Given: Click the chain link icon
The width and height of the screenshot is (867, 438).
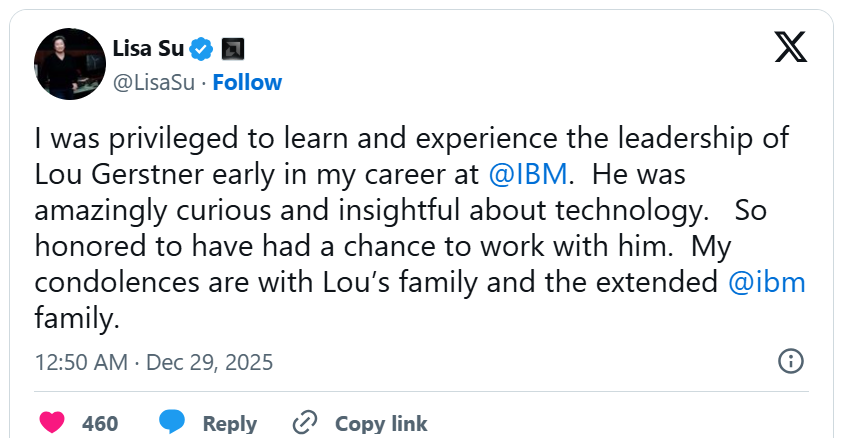Looking at the screenshot, I should 305,422.
